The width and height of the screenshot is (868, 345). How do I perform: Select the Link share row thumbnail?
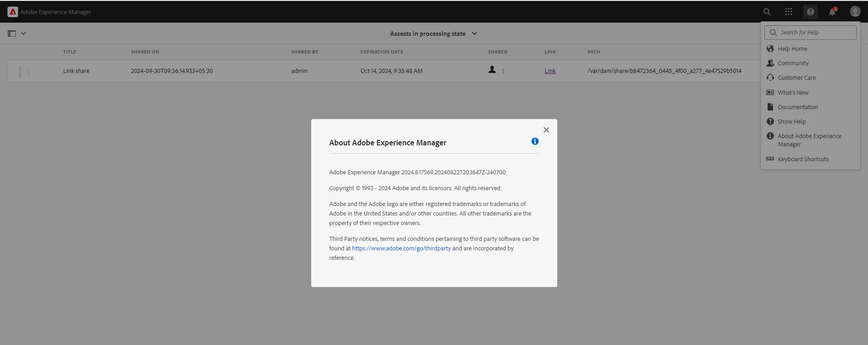coord(24,71)
